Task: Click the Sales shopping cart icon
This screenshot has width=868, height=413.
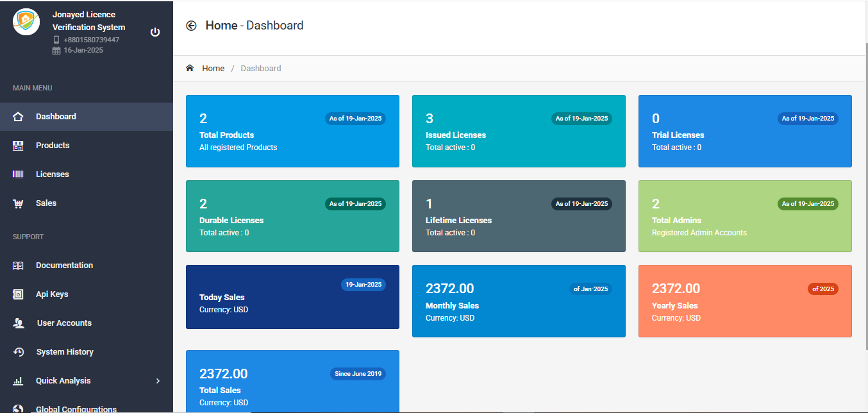Action: [18, 203]
